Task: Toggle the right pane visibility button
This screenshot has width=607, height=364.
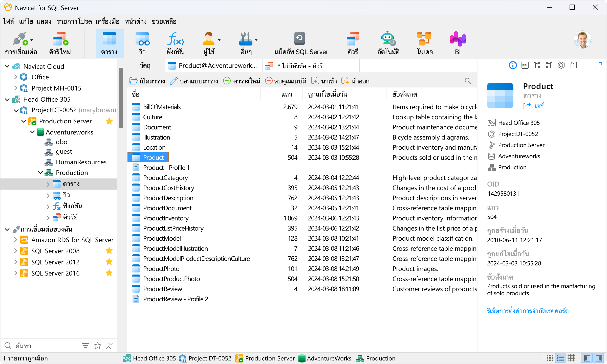Action: coord(599,358)
